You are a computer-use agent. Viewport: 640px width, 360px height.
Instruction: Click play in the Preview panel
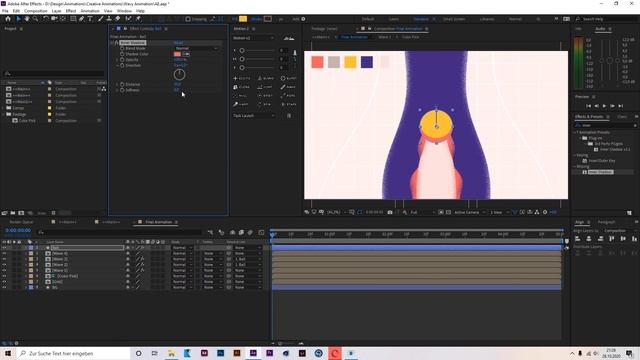[604, 106]
